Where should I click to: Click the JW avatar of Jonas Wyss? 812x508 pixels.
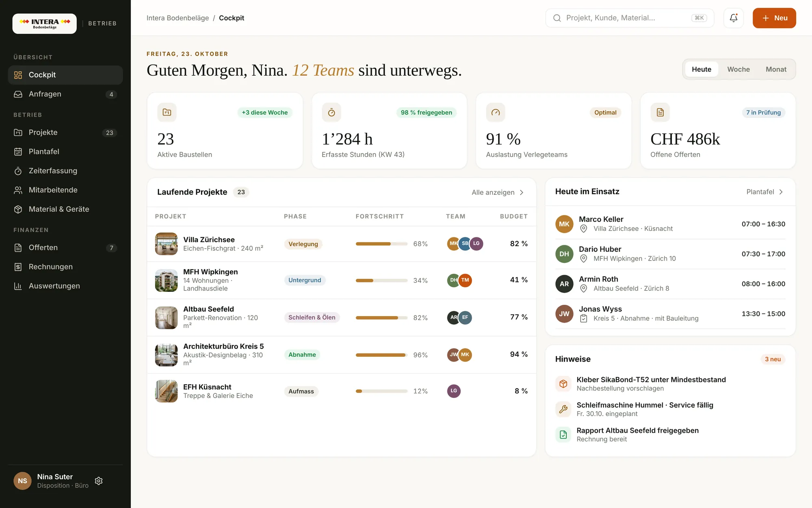pos(564,314)
